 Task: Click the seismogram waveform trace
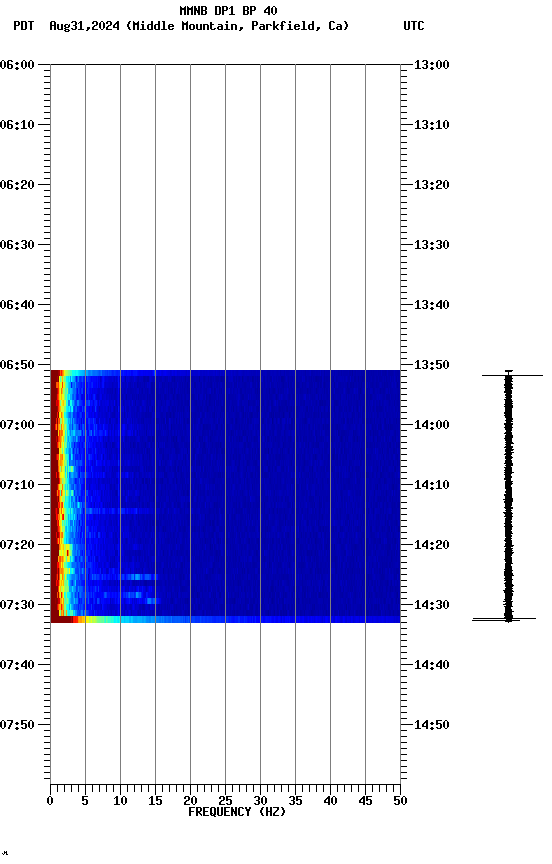click(x=508, y=496)
